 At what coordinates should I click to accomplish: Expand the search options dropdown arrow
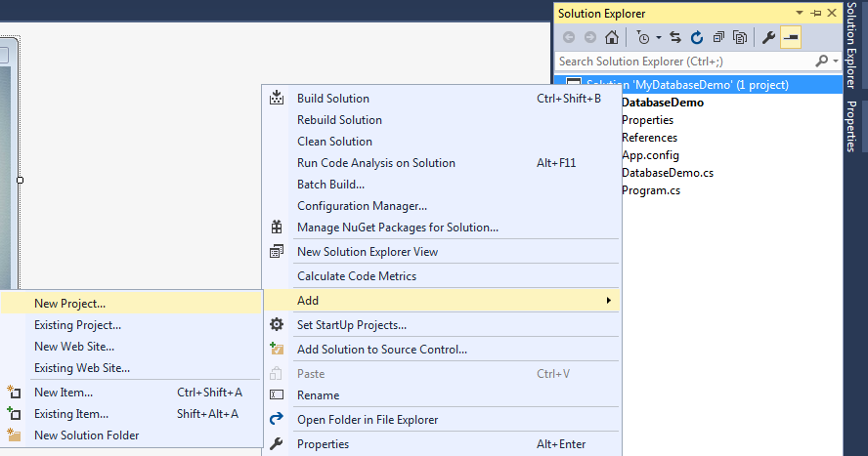click(x=835, y=62)
